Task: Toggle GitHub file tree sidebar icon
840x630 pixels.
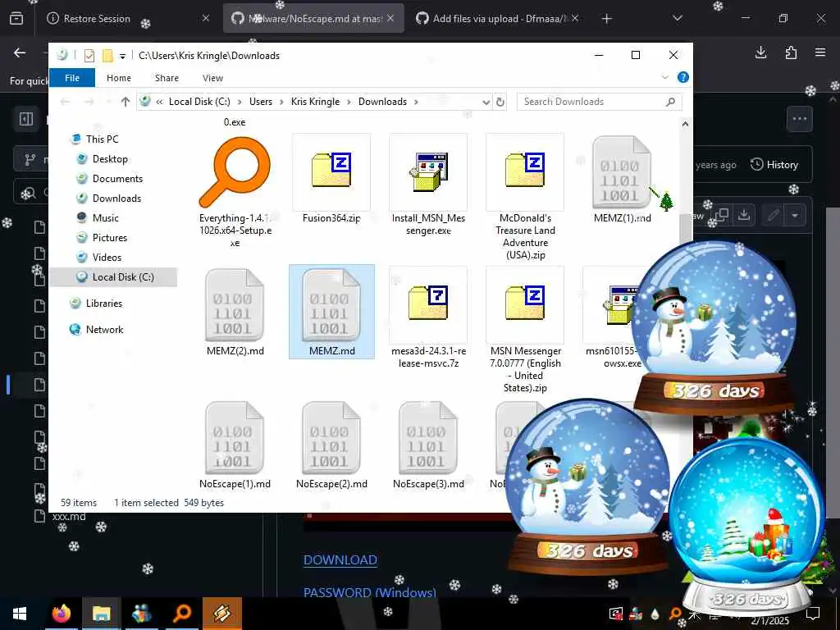Action: click(x=26, y=118)
